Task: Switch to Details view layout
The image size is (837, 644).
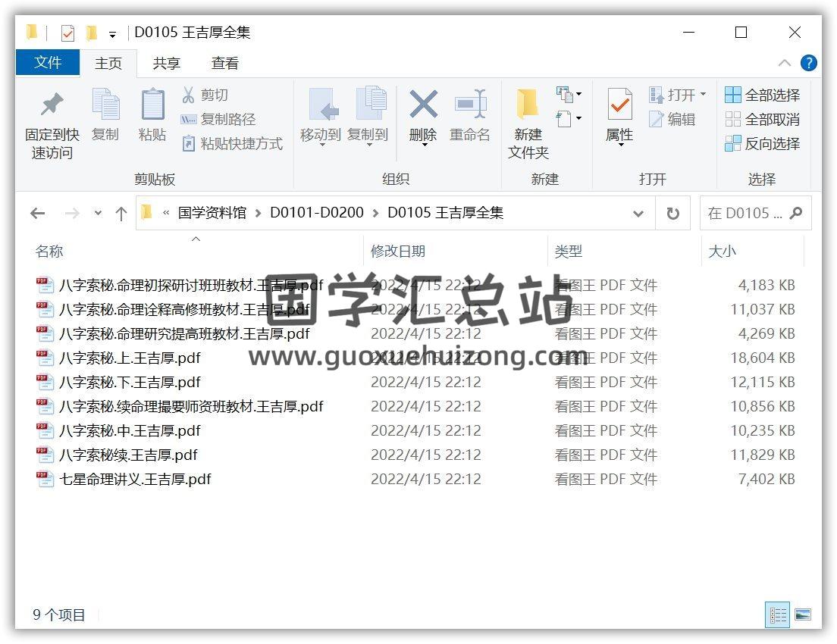Action: [778, 614]
